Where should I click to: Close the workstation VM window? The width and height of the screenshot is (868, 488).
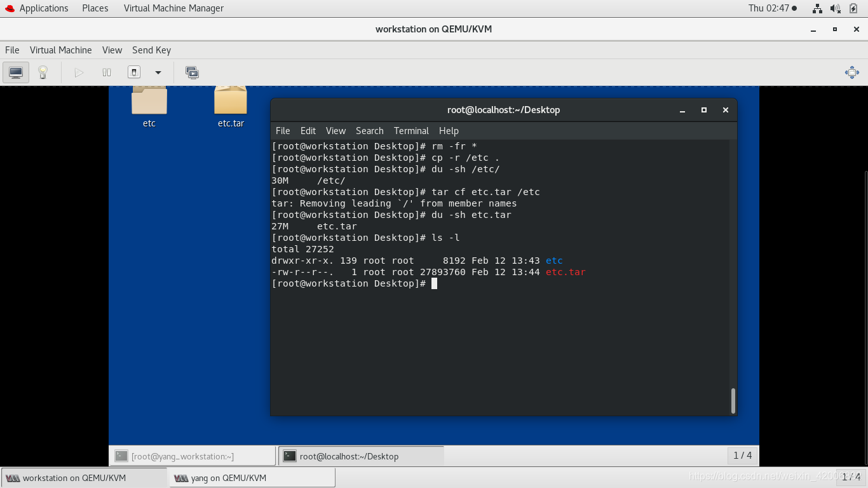(x=855, y=29)
